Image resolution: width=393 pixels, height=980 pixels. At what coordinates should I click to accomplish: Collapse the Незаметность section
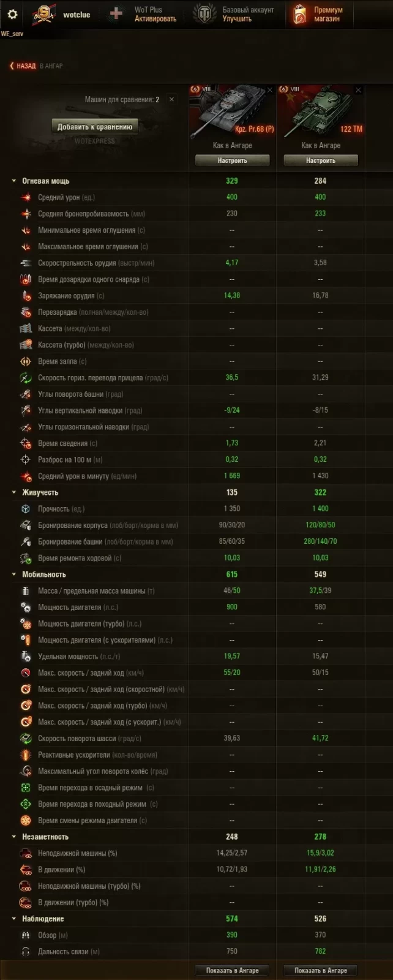(14, 837)
